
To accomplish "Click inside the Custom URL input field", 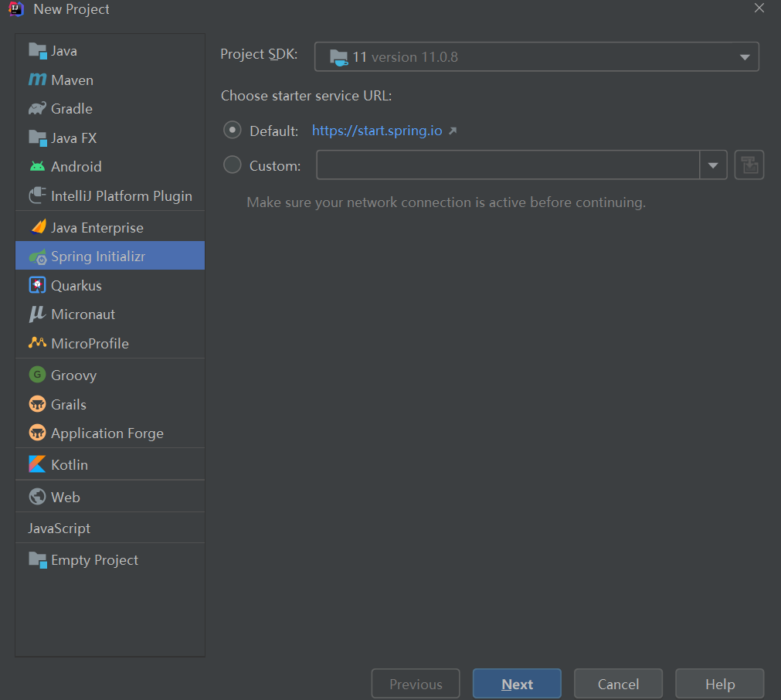I will 508,165.
